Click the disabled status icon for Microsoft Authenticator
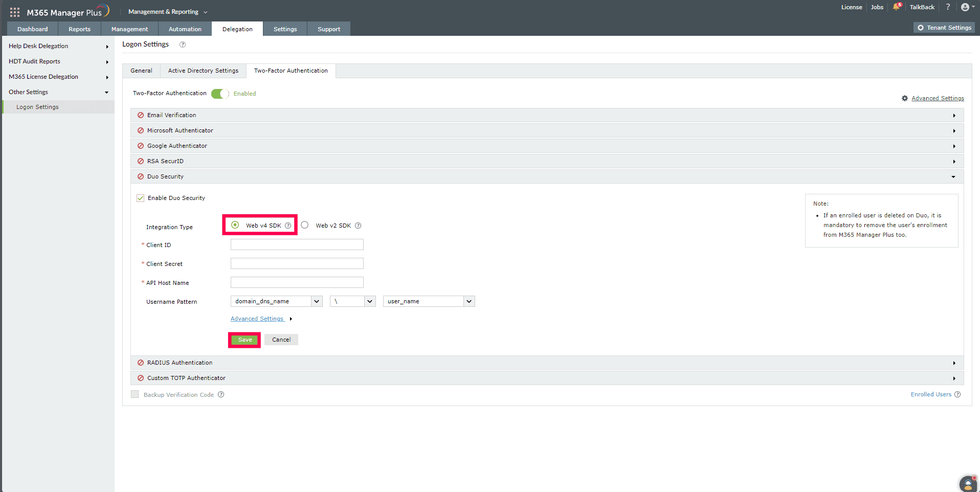 pyautogui.click(x=141, y=130)
